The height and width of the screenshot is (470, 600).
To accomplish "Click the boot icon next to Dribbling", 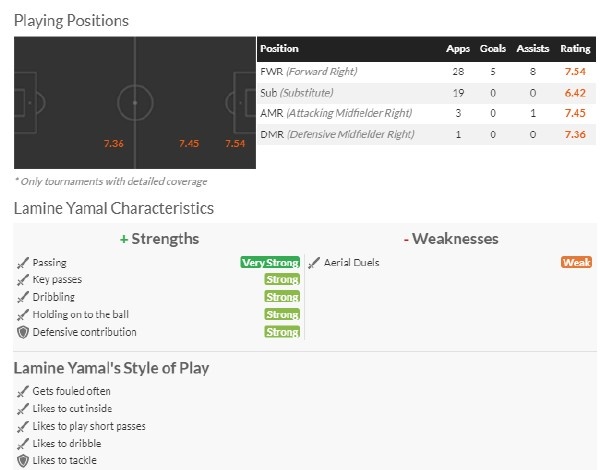I will pos(22,297).
